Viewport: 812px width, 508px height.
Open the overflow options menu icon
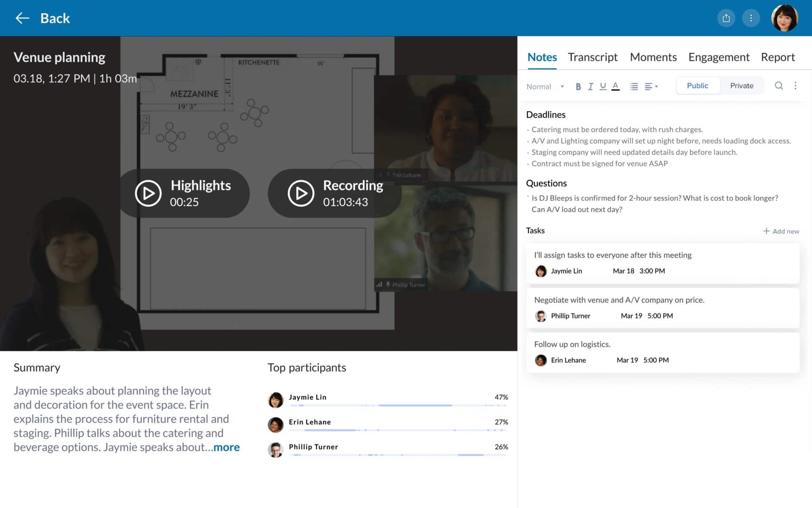(751, 17)
